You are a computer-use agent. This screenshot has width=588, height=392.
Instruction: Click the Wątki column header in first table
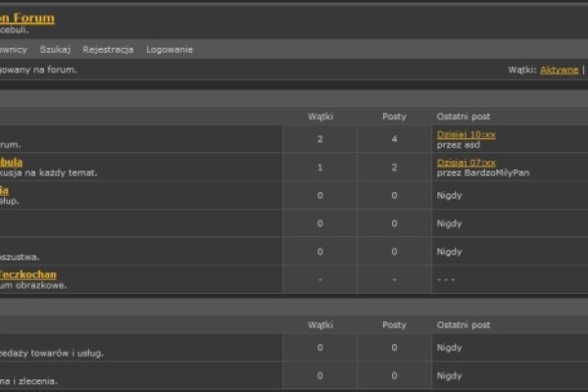coord(320,117)
